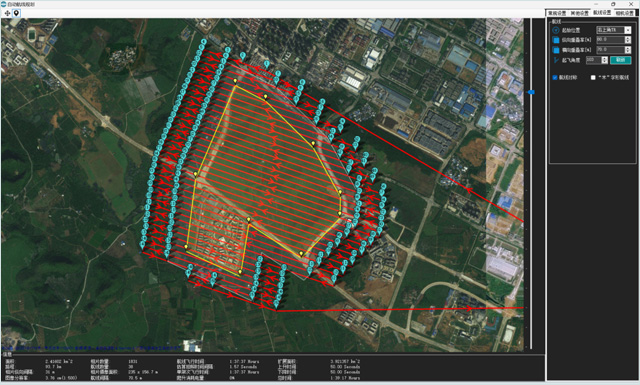Viewport: 640px width, 385px height.
Task: Enable the "米"-shaped route checkbox
Action: click(593, 77)
